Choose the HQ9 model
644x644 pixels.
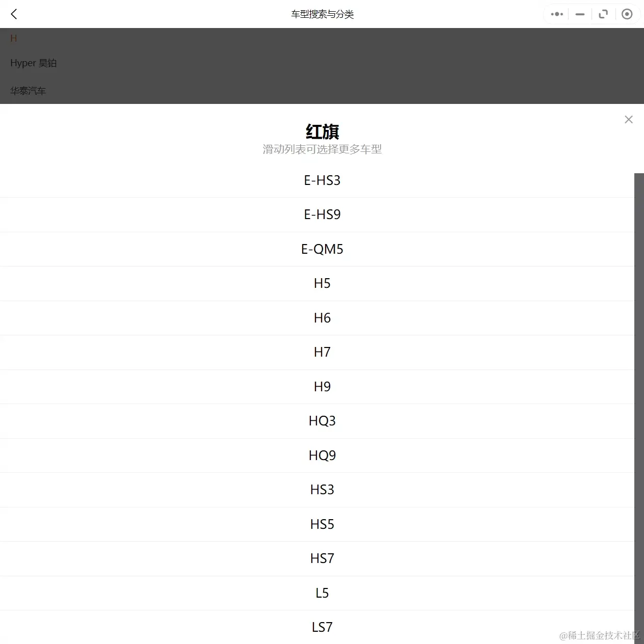click(317, 455)
